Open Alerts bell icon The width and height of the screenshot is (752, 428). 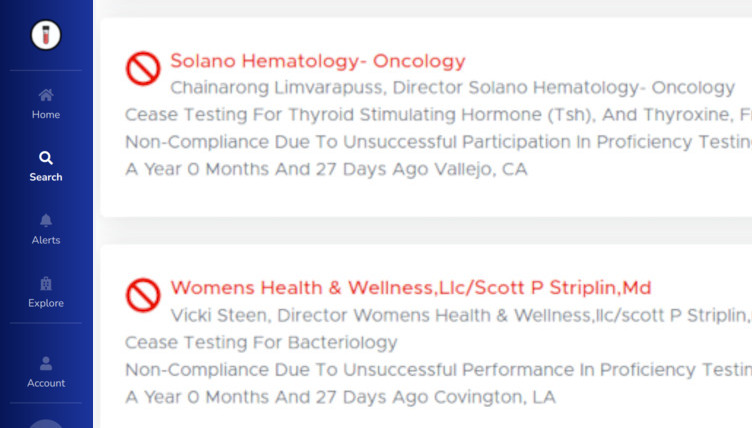pos(46,220)
